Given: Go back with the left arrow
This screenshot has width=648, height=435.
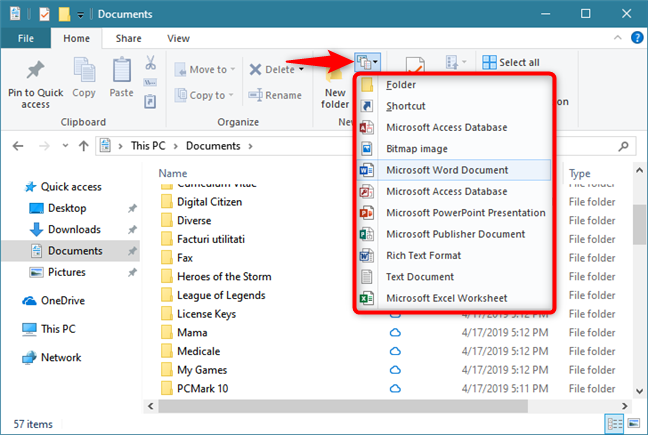Looking at the screenshot, I should 18,146.
